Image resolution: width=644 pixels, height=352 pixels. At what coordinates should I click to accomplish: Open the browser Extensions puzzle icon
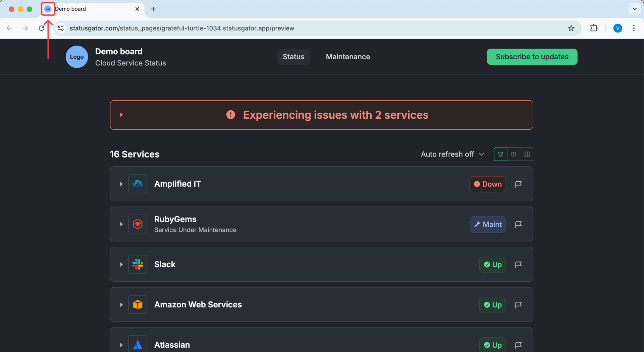click(x=594, y=28)
